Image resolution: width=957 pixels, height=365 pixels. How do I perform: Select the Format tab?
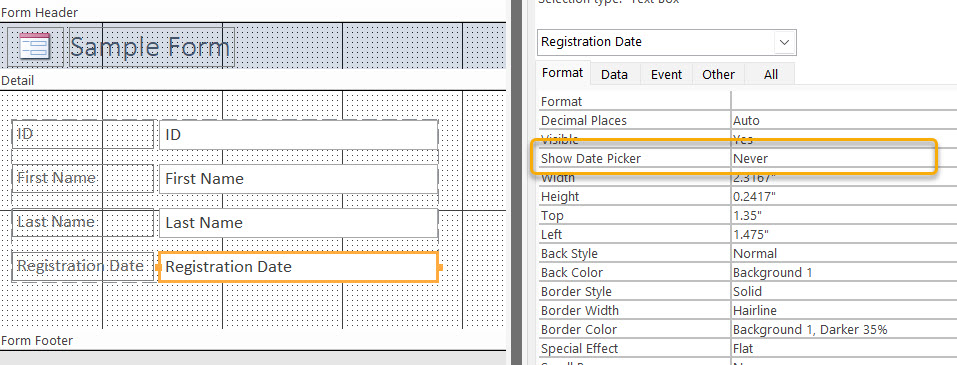pyautogui.click(x=563, y=73)
